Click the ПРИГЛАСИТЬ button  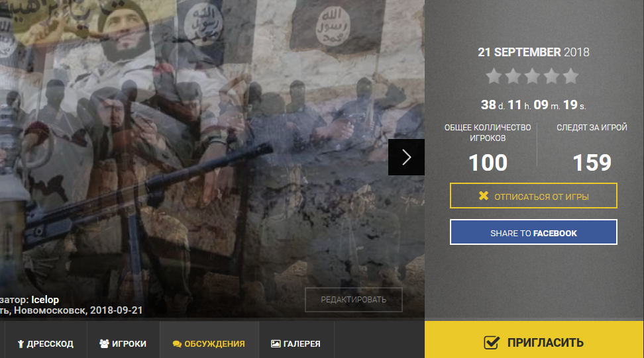[534, 339]
